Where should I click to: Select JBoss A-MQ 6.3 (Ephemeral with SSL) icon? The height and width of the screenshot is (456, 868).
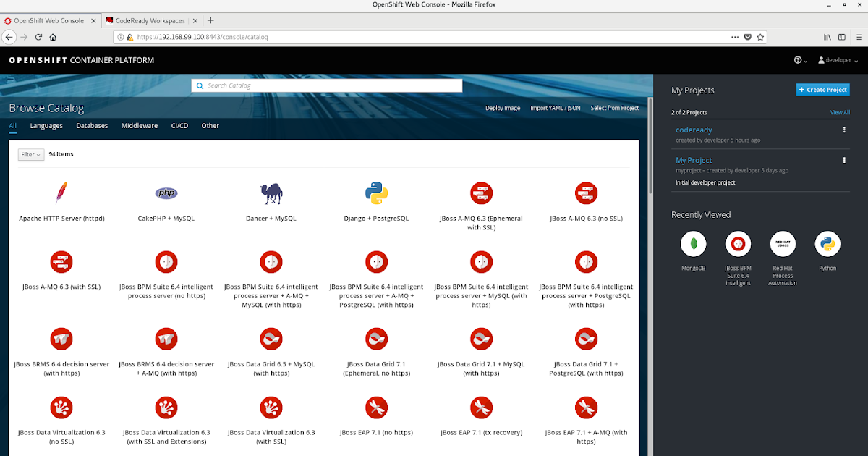pyautogui.click(x=481, y=193)
